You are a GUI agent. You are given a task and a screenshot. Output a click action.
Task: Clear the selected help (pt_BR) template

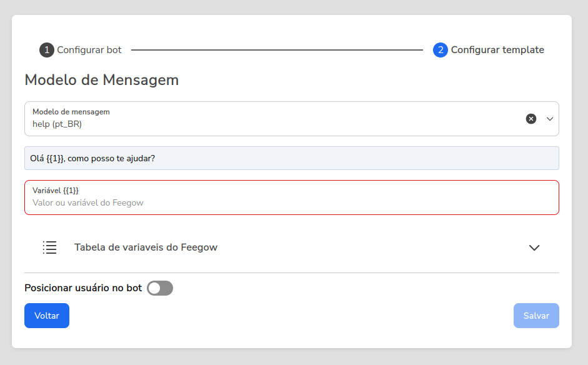(531, 119)
